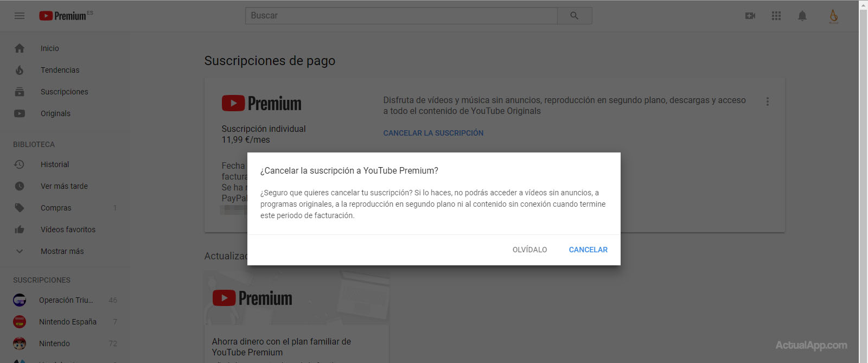Confirm with the CANCELAR dialog button

point(588,250)
